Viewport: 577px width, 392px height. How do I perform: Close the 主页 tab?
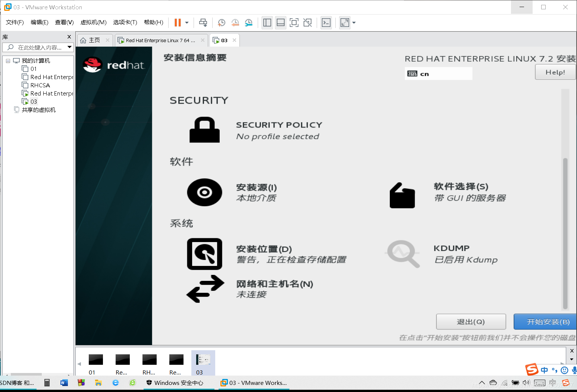coord(107,40)
